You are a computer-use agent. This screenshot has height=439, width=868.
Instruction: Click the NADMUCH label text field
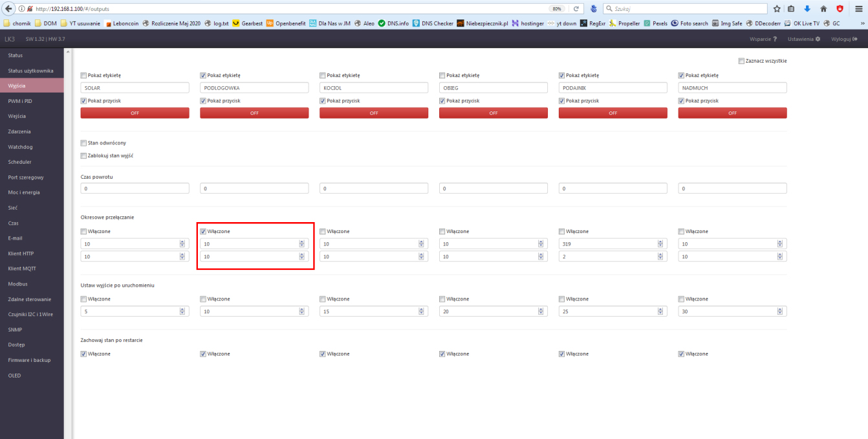732,87
